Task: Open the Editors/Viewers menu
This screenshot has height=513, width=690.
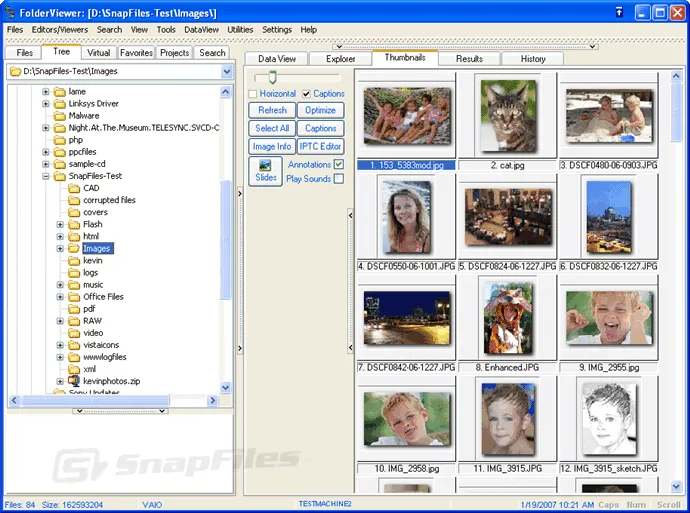Action: 60,29
